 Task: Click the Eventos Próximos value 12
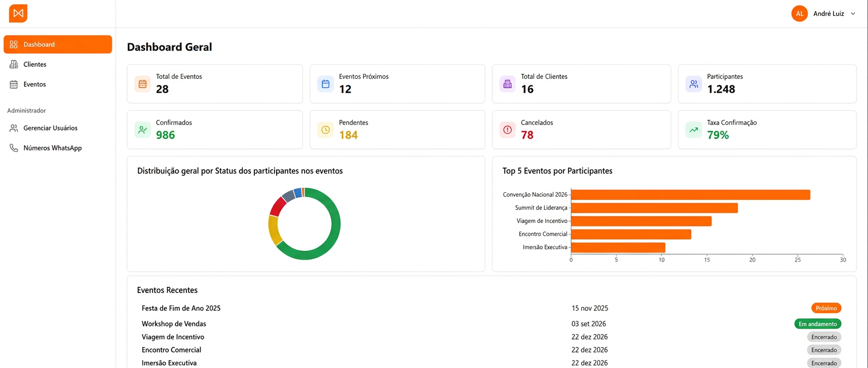345,89
